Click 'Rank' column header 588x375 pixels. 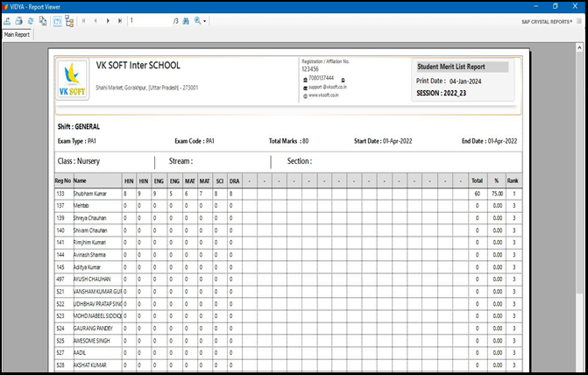[513, 180]
